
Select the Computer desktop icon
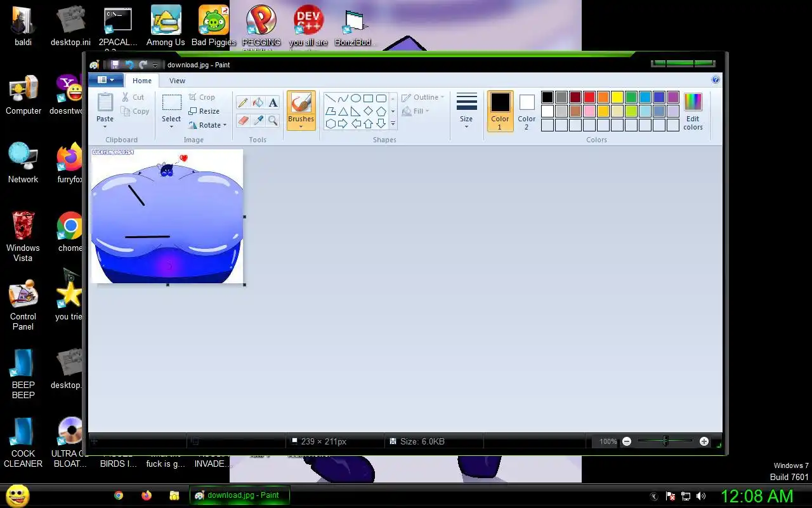click(x=23, y=95)
